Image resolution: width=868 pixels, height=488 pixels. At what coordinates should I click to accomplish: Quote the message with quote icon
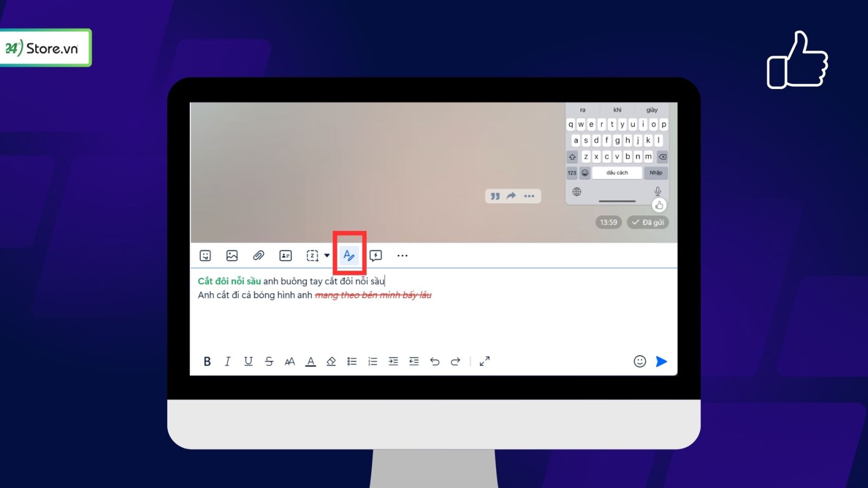[495, 196]
